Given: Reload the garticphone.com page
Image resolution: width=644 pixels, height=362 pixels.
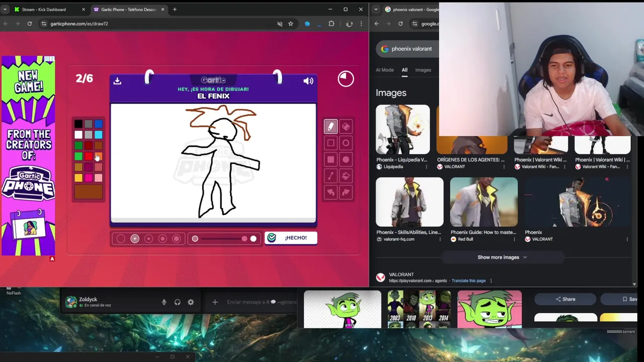Looking at the screenshot, I should [30, 24].
